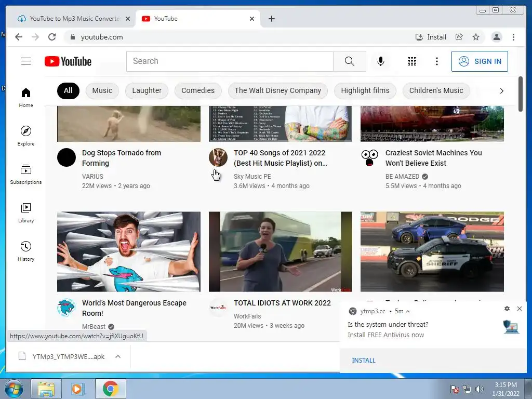Click Install in the address bar
This screenshot has width=532, height=399.
point(431,37)
